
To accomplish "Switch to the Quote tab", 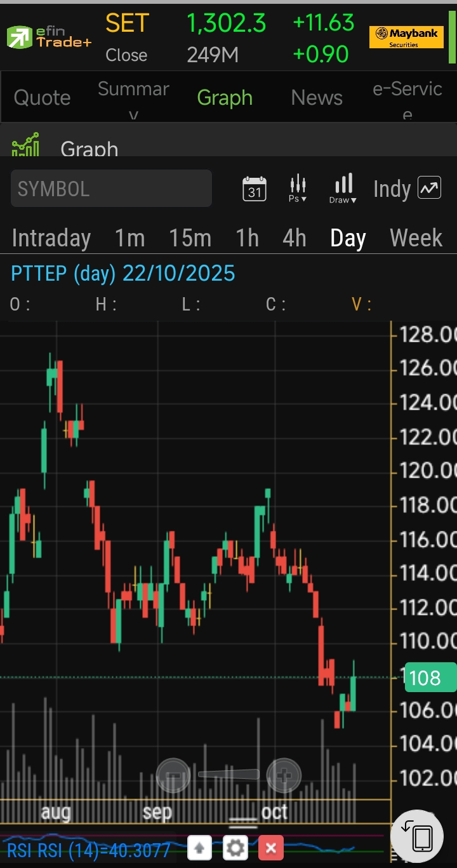I will point(43,98).
